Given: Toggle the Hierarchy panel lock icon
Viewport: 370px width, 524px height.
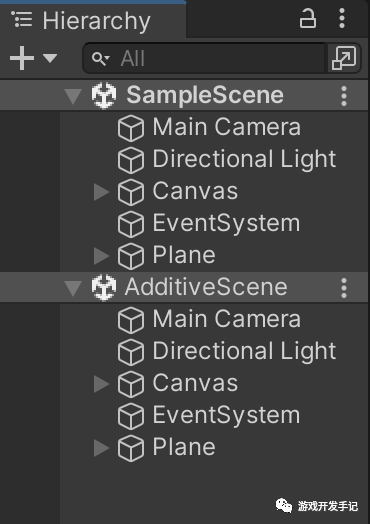Looking at the screenshot, I should click(x=307, y=18).
